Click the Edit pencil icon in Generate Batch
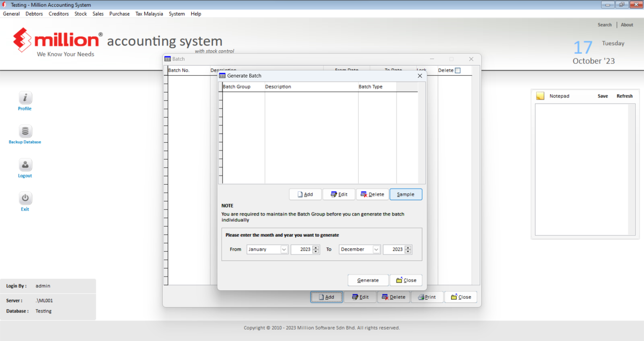Viewport: 644px width, 341px height. (x=332, y=194)
